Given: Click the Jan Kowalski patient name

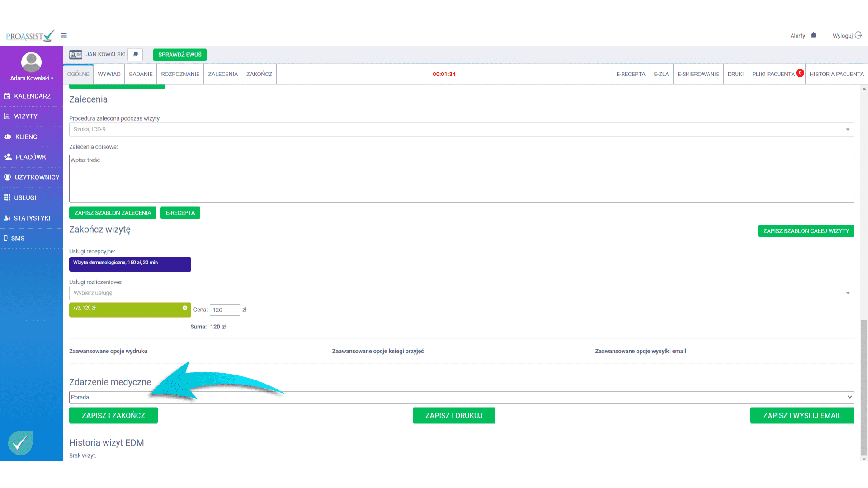Looking at the screenshot, I should click(105, 54).
